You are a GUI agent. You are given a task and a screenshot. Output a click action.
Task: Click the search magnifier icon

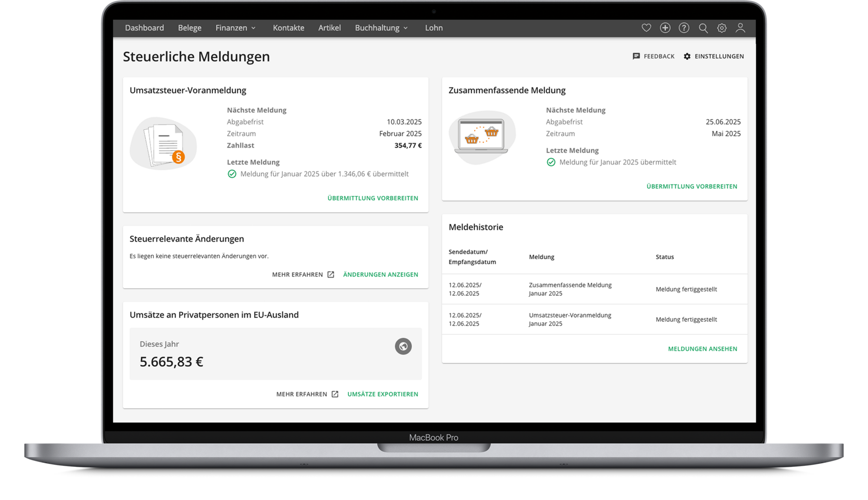[x=703, y=28]
